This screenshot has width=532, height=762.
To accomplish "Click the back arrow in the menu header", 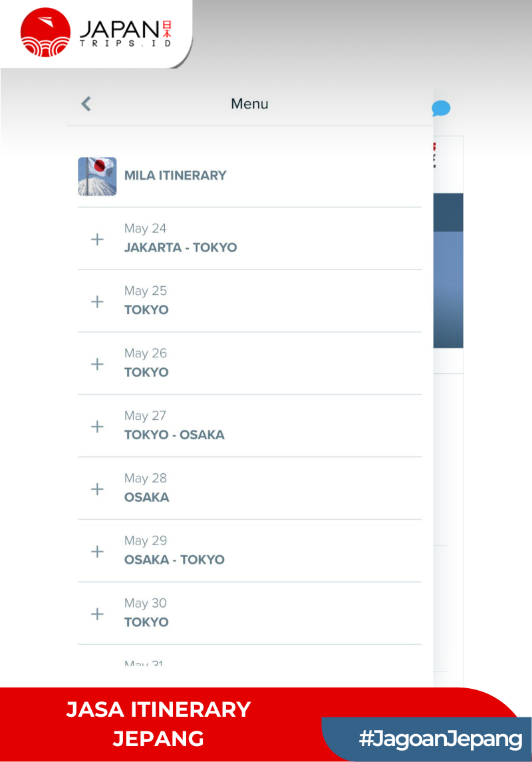I will pos(85,104).
